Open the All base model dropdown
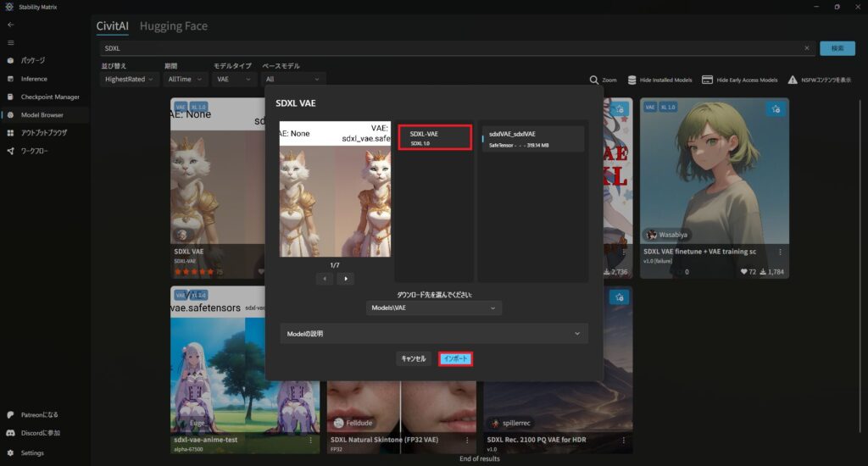868x466 pixels. (x=292, y=79)
